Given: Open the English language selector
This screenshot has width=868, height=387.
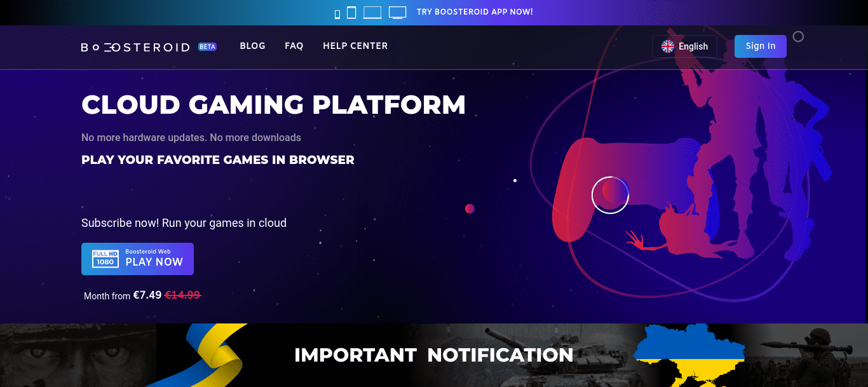Looking at the screenshot, I should [x=684, y=46].
